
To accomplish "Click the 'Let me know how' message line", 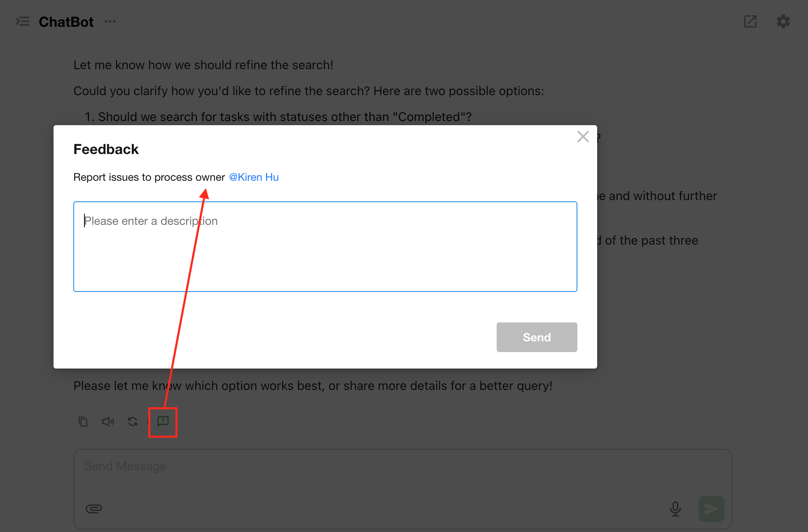I will [203, 65].
